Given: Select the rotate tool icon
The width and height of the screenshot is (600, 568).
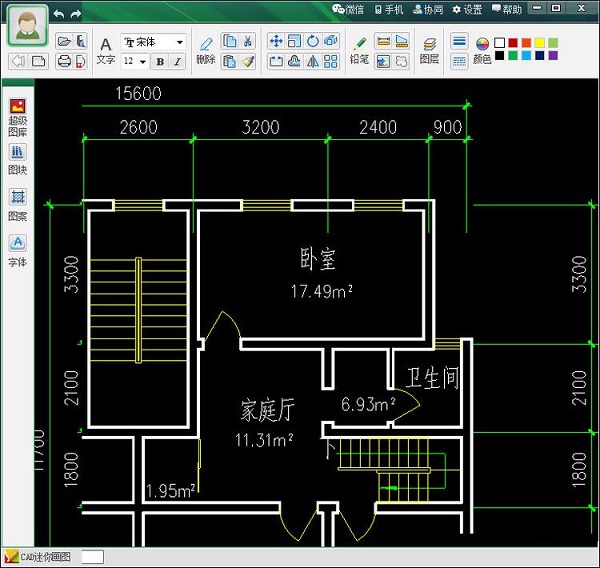Looking at the screenshot, I should coord(313,42).
